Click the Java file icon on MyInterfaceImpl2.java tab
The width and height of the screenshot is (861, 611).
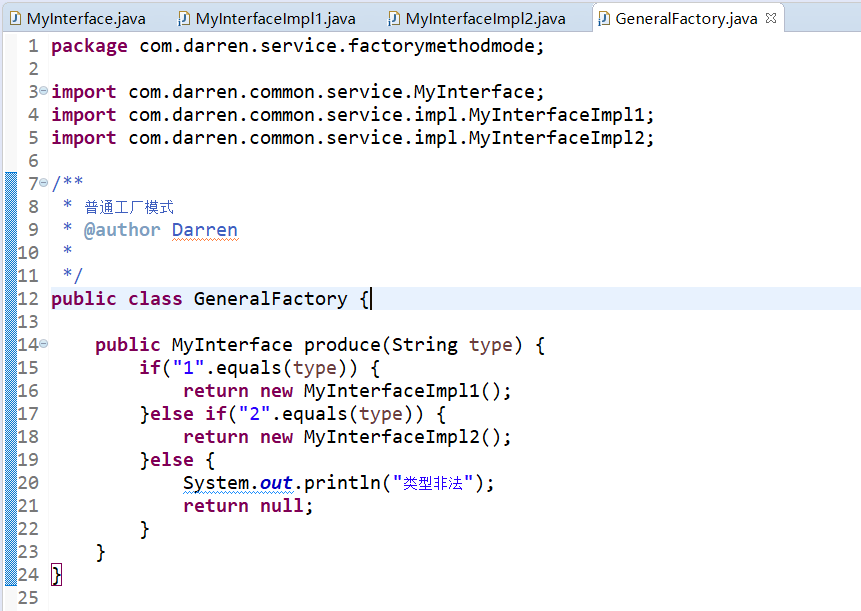point(394,19)
